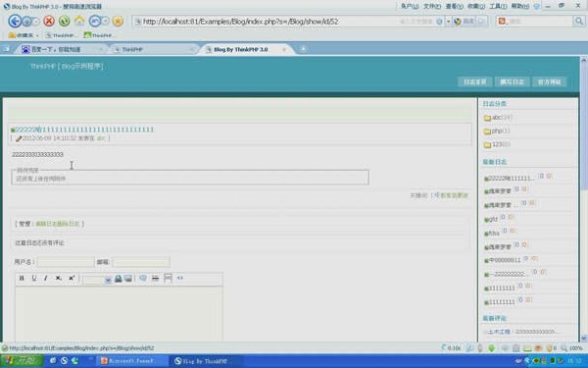Image resolution: width=588 pixels, height=368 pixels.
Task: Click the browser Forward arrow button
Action: tap(26, 22)
